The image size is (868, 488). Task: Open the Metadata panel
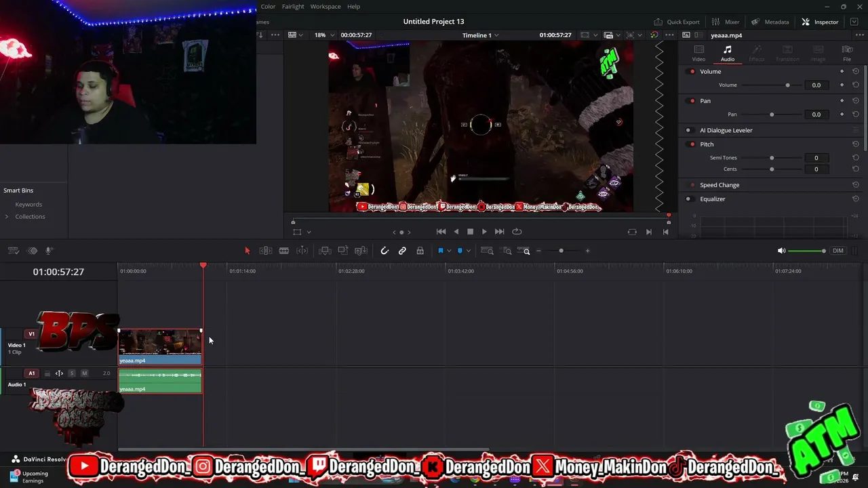coord(770,22)
